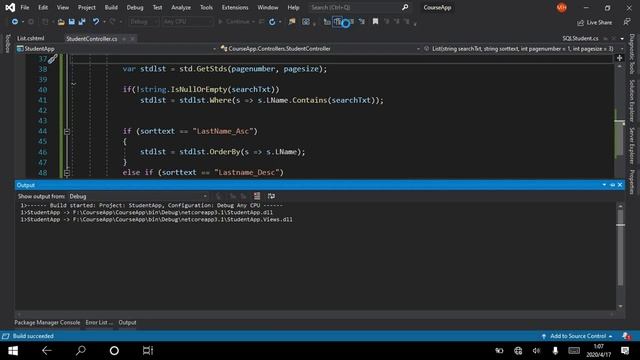
Task: Click the Save icon in toolbar
Action: 71,22
